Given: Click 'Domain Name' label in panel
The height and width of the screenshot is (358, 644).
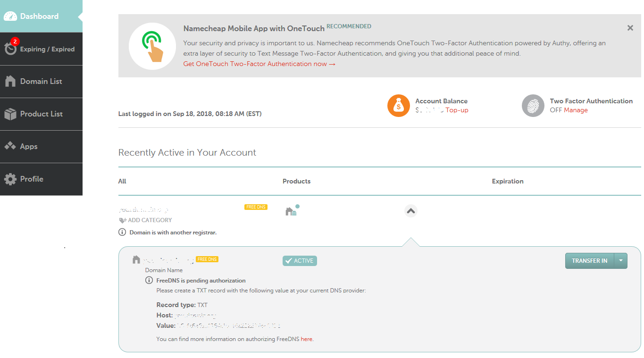Looking at the screenshot, I should (x=164, y=270).
